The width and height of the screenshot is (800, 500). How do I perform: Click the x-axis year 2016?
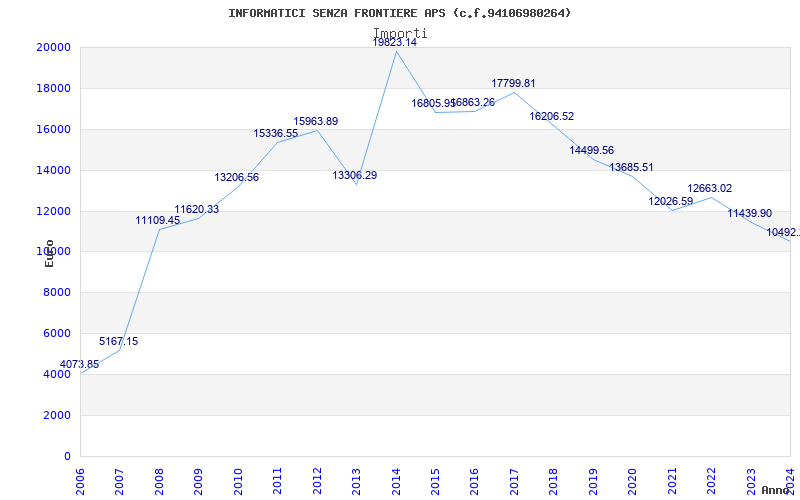point(474,481)
